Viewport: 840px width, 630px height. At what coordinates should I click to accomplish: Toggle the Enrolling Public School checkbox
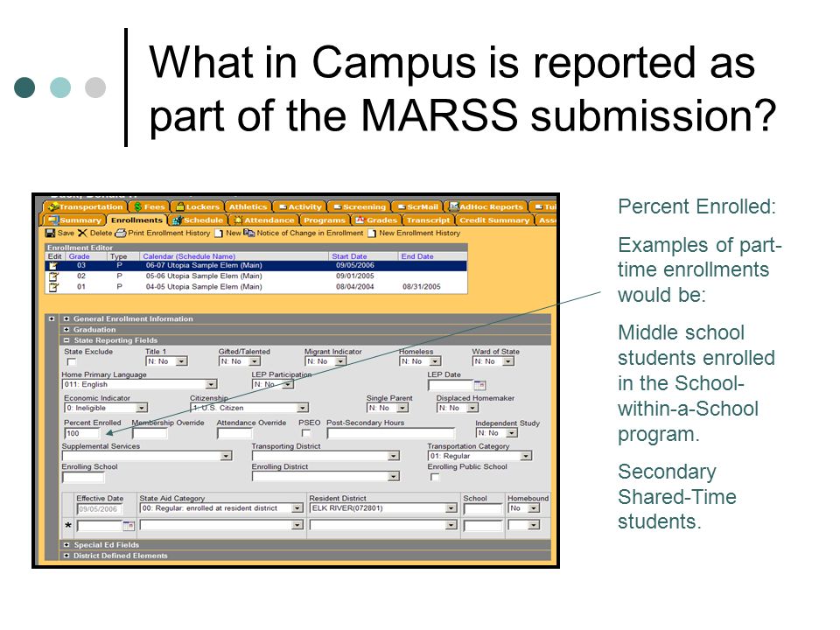point(435,477)
